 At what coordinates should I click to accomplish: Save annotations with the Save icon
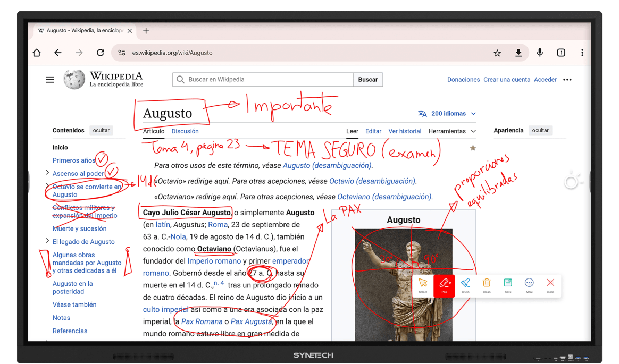click(508, 285)
